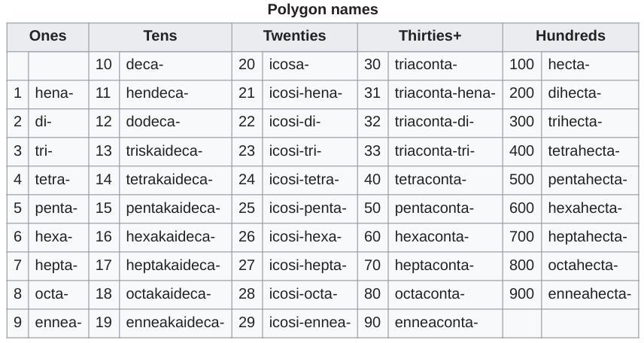
Task: Select the enneakaideca- cell
Action: (175, 323)
